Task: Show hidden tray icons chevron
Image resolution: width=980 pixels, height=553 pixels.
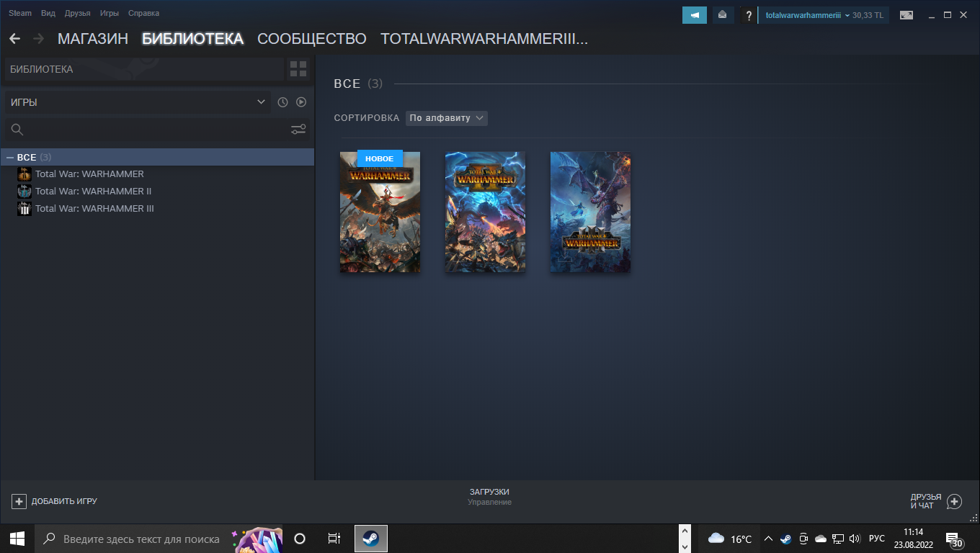Action: coord(768,539)
